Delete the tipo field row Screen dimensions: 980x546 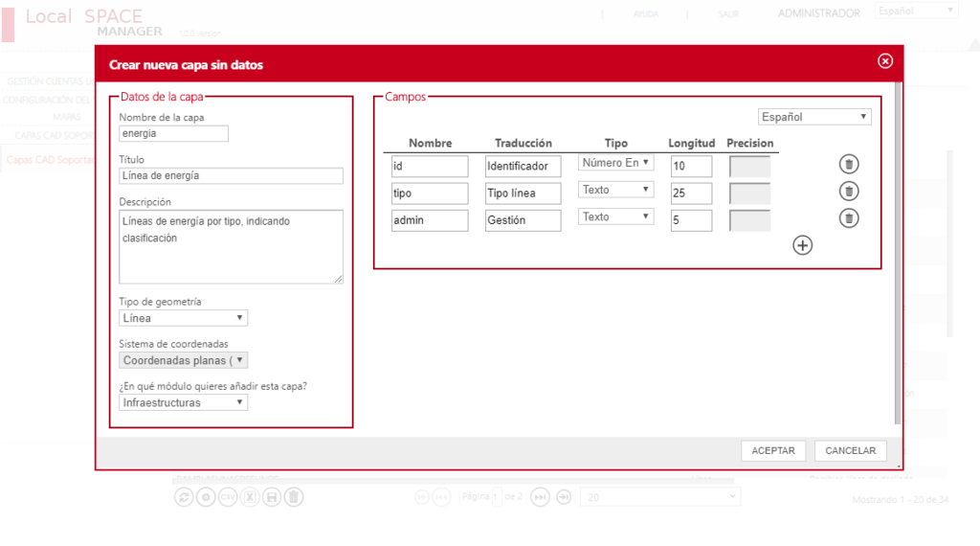(x=849, y=192)
